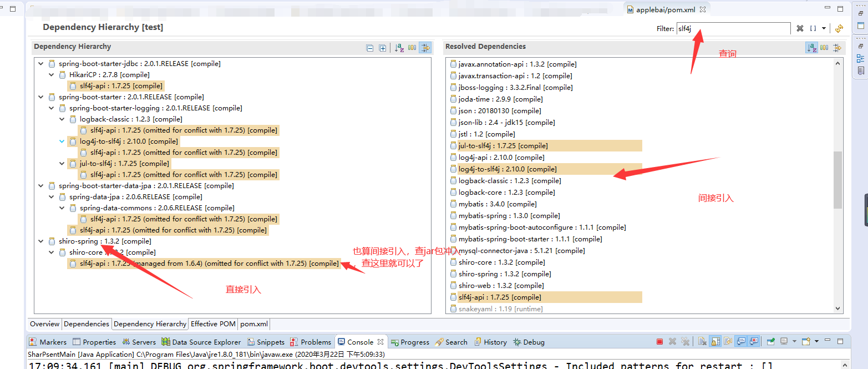Show group IDs in Resolved Dependencies
Viewport: 868px width, 369px height.
point(824,48)
